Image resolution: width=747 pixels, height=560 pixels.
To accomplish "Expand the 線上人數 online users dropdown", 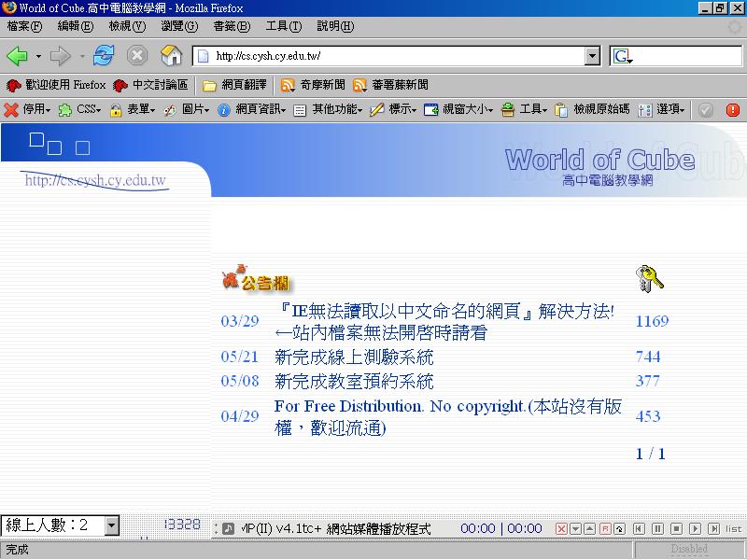I will pyautogui.click(x=111, y=525).
